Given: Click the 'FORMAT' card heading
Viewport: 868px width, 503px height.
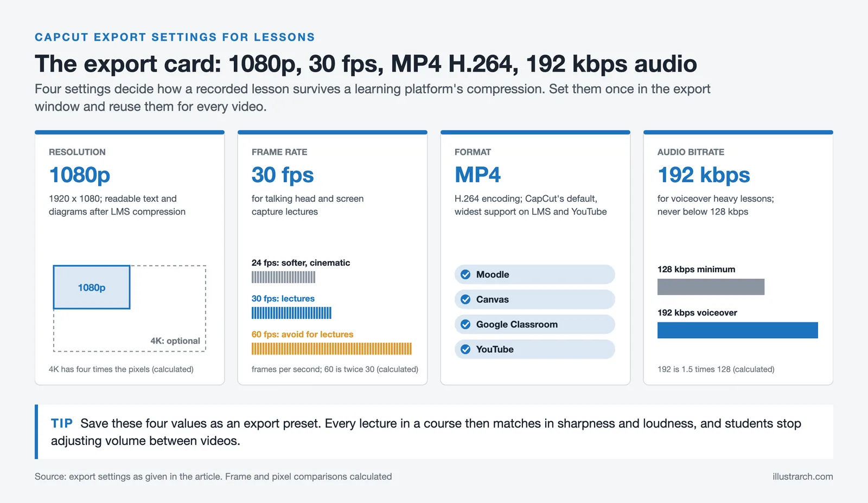Looking at the screenshot, I should [x=473, y=152].
